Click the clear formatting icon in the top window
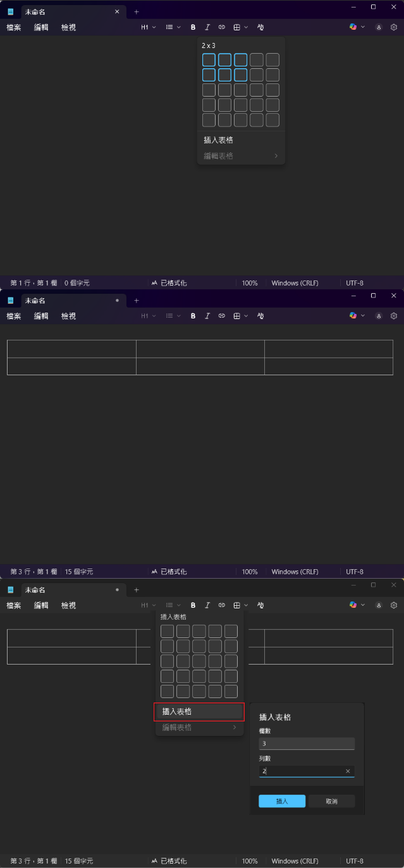Viewport: 404px width, 868px height. [260, 27]
